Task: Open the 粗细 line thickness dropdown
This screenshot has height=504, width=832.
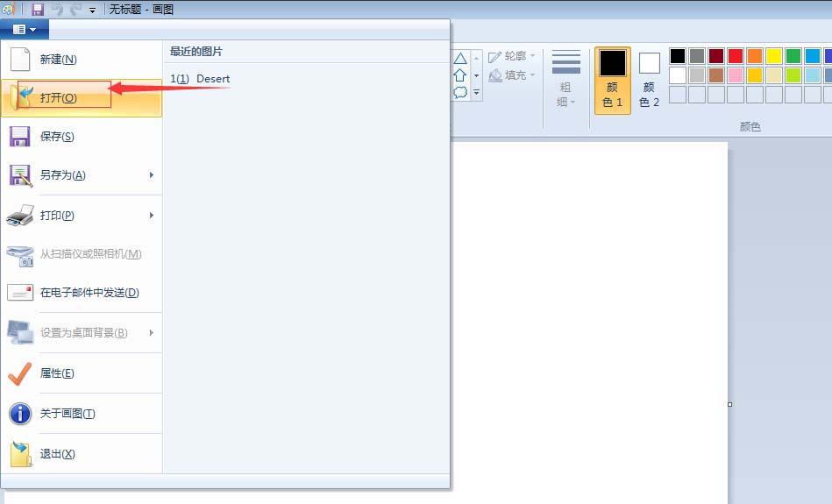Action: (x=566, y=79)
